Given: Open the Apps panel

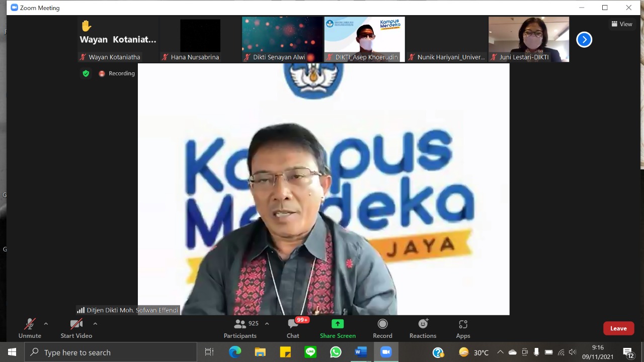Looking at the screenshot, I should [463, 329].
